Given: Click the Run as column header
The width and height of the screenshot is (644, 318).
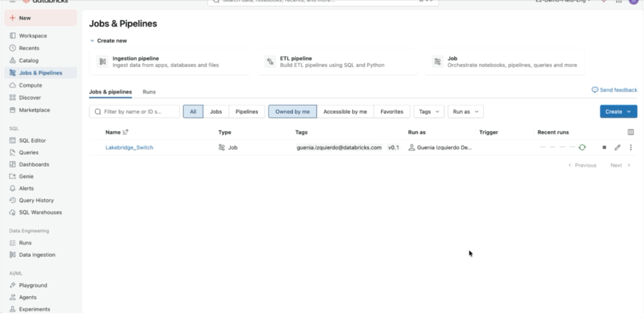Looking at the screenshot, I should [x=416, y=132].
